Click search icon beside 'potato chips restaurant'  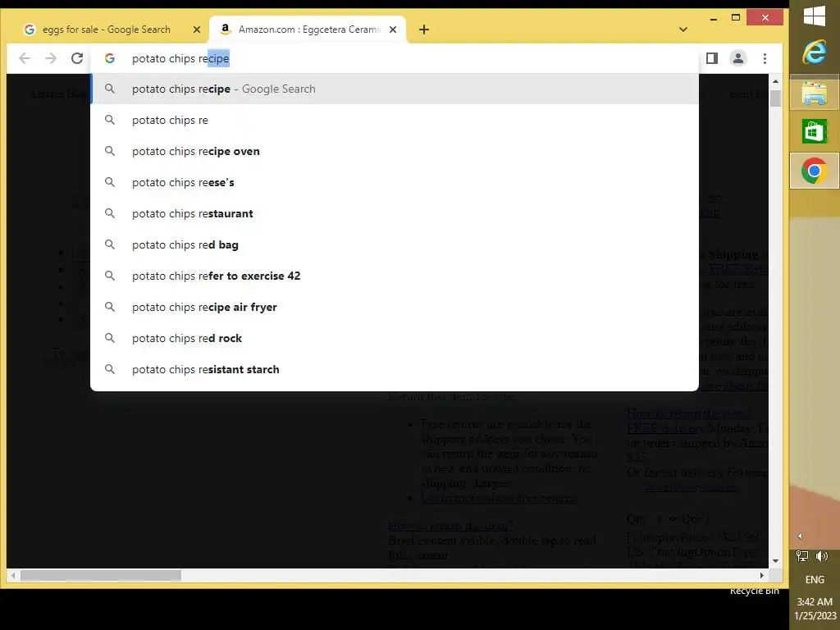tap(110, 213)
